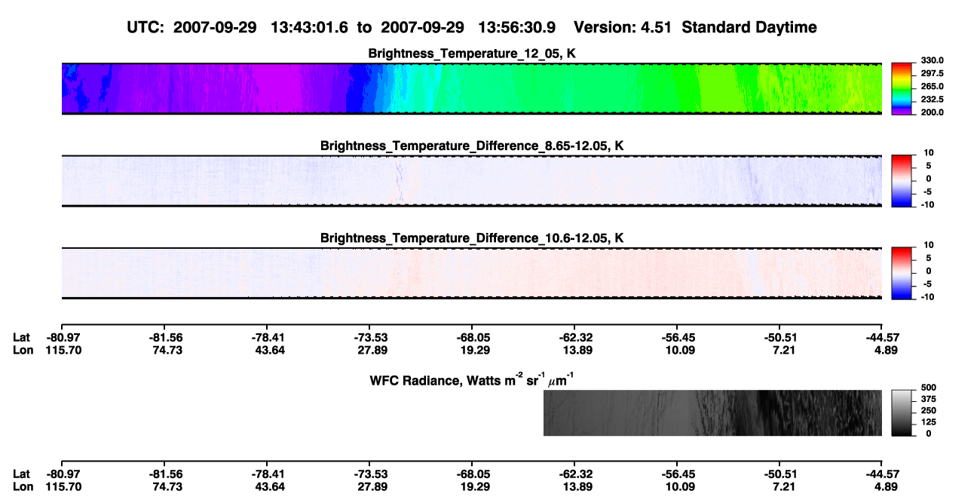Screen dimensions: 980x503
Task: Click the -10 label on the 8.65-12.05 color bar
Action: [927, 204]
